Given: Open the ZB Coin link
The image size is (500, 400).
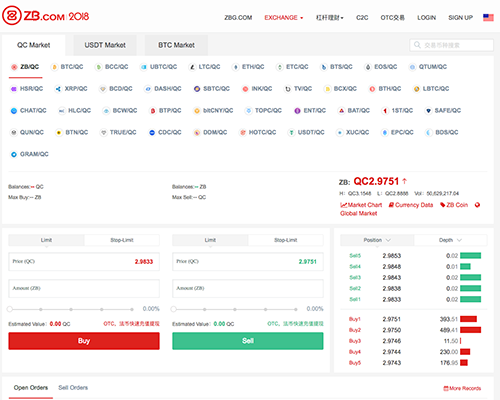Looking at the screenshot, I should coord(454,205).
